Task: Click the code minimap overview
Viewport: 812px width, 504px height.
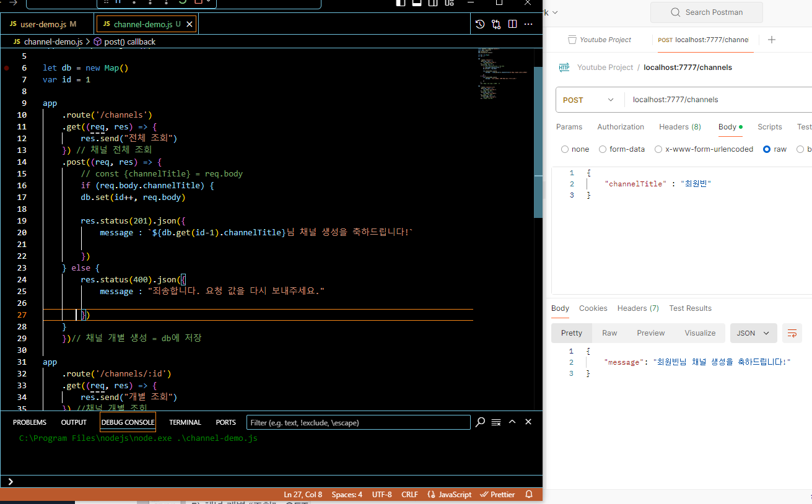Action: pyautogui.click(x=502, y=74)
